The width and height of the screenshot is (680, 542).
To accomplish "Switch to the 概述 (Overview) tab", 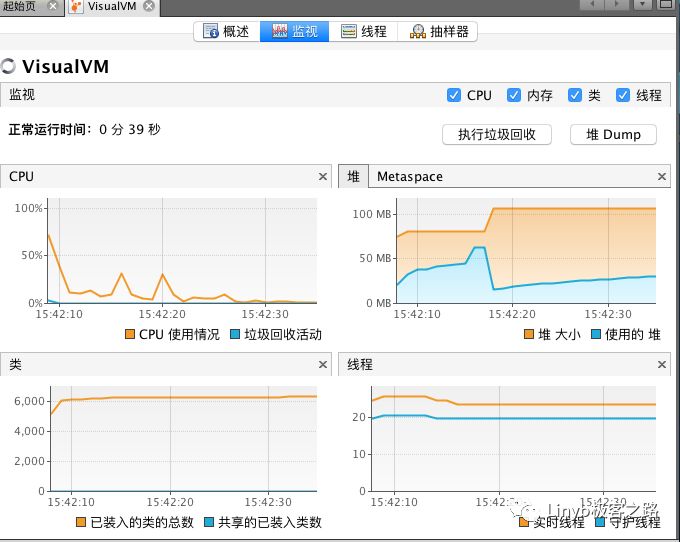I will (227, 32).
